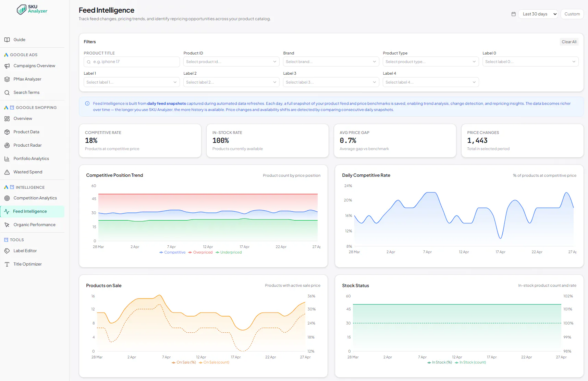
Task: Click the Organic Performance cursor icon
Action: click(x=7, y=225)
